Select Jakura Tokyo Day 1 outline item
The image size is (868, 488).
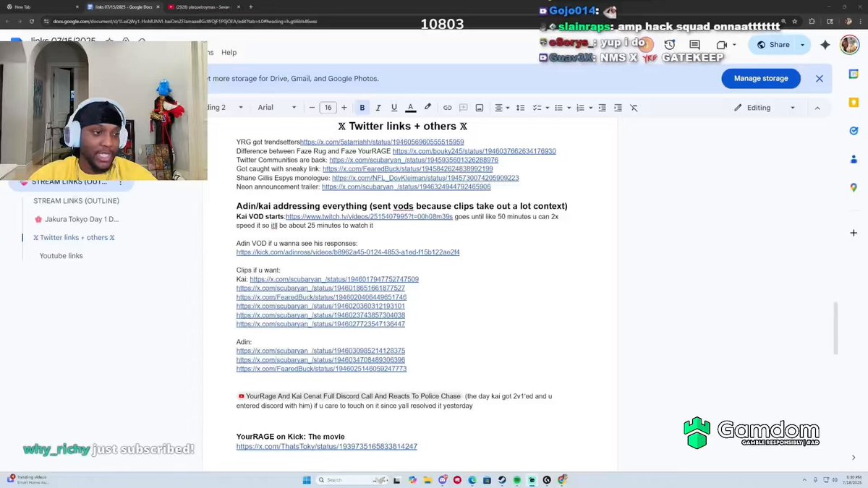pos(77,219)
